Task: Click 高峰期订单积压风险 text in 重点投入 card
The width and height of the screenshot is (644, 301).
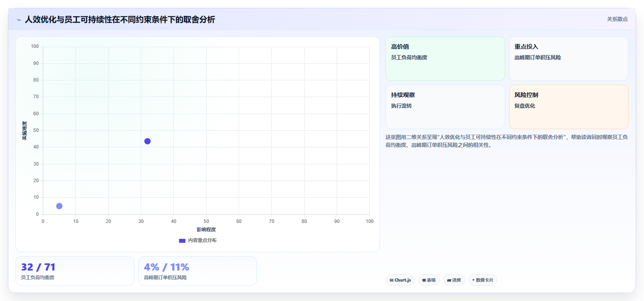Action: pos(537,57)
